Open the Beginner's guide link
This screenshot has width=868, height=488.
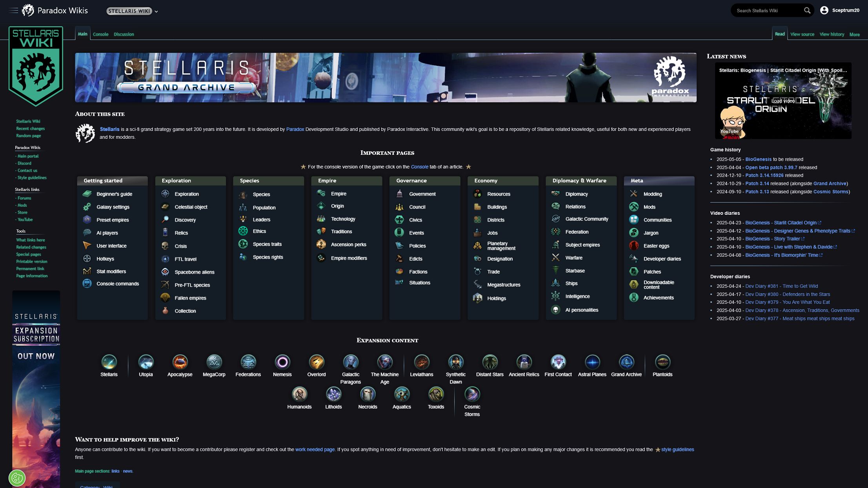114,194
